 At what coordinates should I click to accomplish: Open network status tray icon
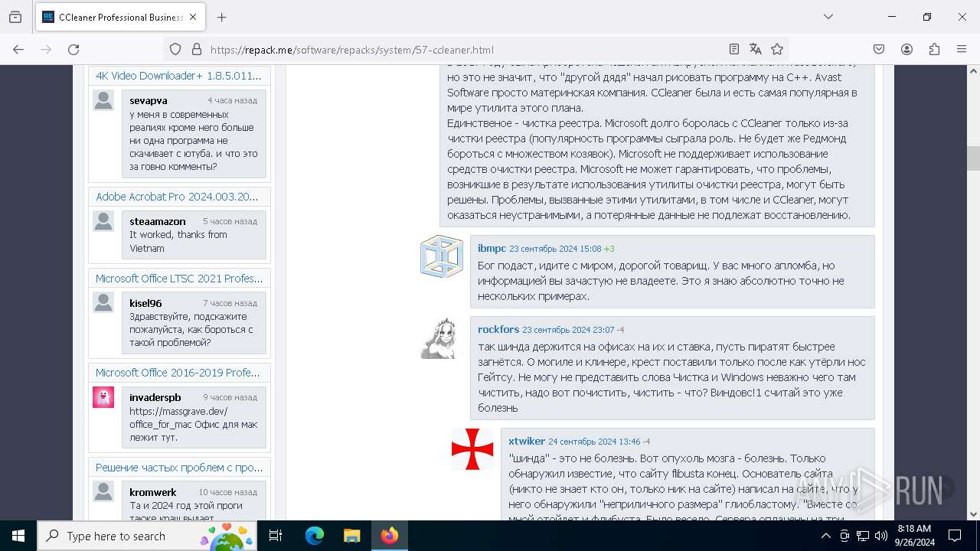[862, 536]
